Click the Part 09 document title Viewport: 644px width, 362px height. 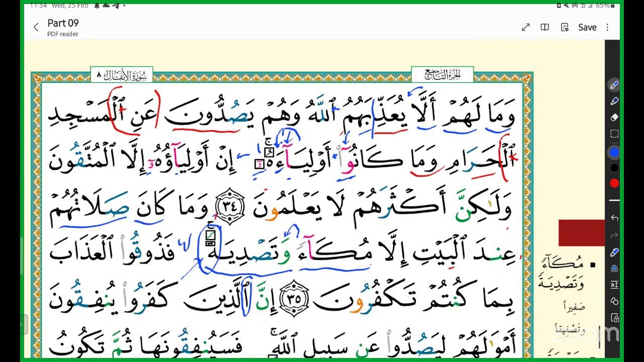pyautogui.click(x=63, y=23)
